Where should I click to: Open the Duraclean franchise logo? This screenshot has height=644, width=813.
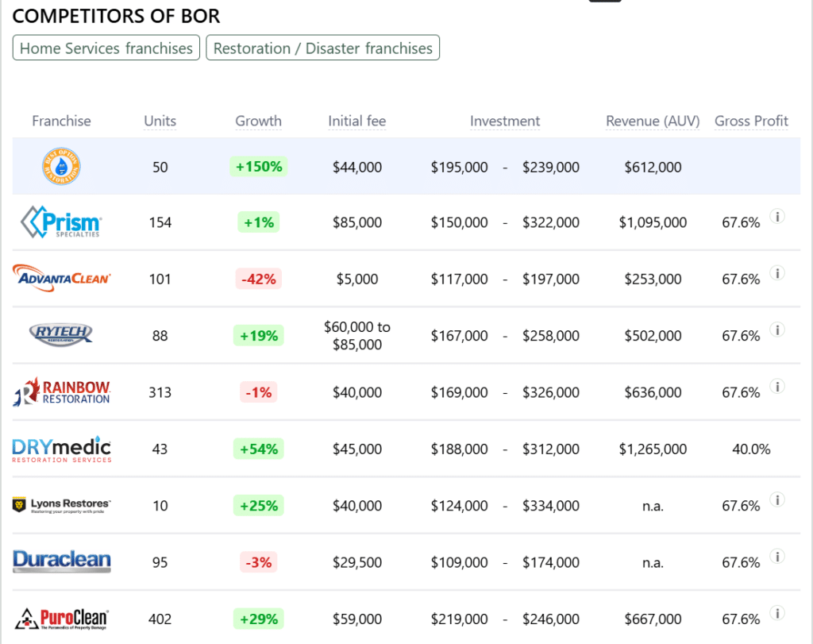pyautogui.click(x=61, y=561)
